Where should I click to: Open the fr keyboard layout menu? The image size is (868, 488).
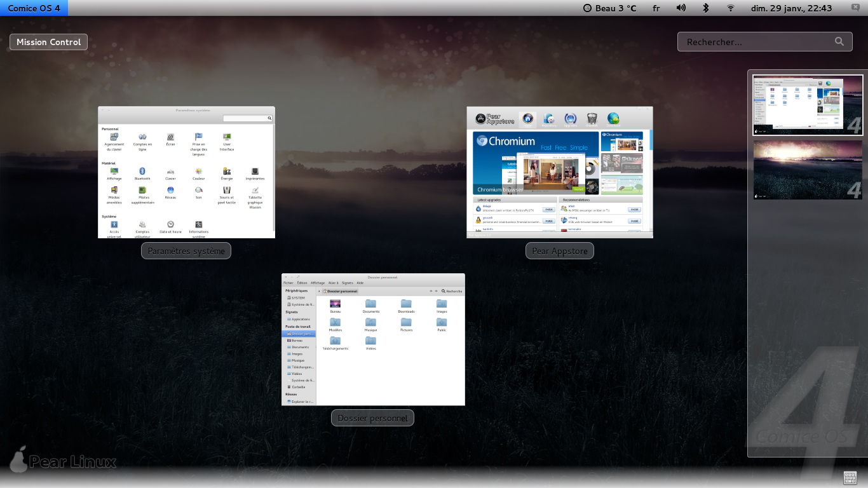click(656, 8)
